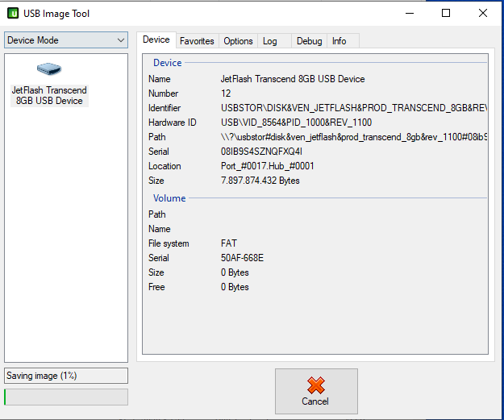The height and width of the screenshot is (420, 504).
Task: Click volume serial '50AF-668E'
Action: pos(242,258)
